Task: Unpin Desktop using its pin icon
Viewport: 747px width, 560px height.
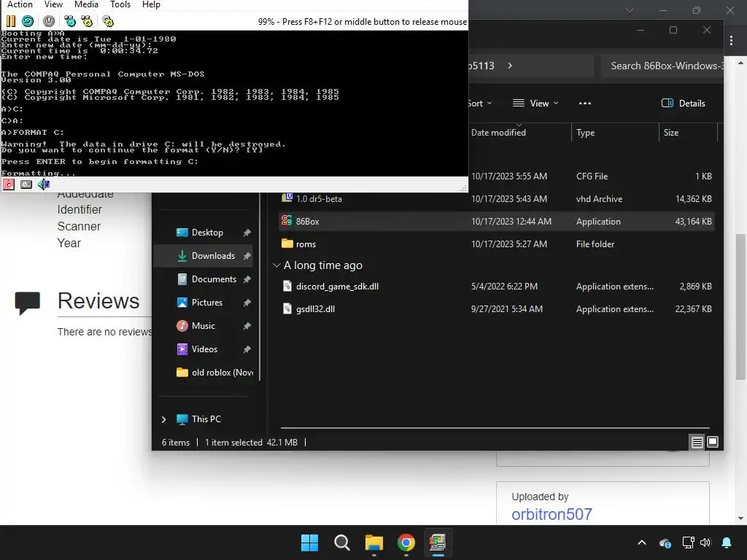Action: [247, 233]
